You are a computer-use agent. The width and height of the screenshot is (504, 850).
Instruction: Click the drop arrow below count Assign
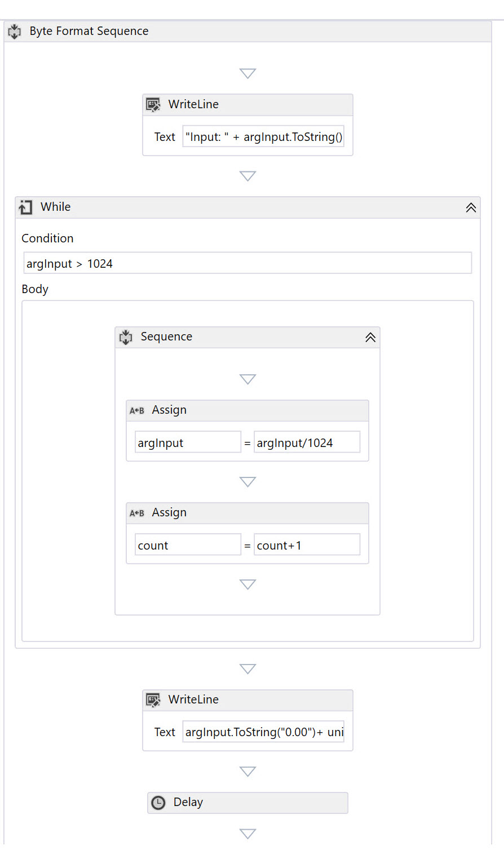click(248, 584)
